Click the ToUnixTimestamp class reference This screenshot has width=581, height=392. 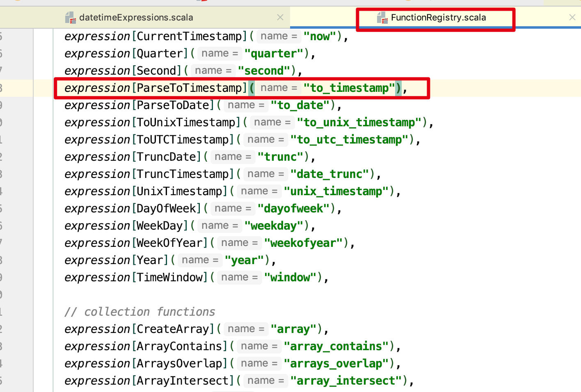(x=186, y=122)
